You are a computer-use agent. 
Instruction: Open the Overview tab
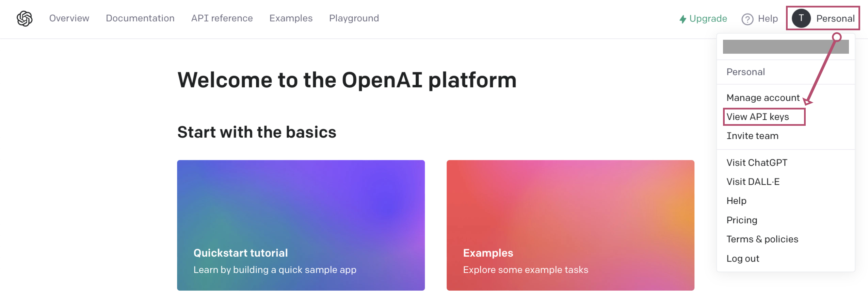(69, 18)
